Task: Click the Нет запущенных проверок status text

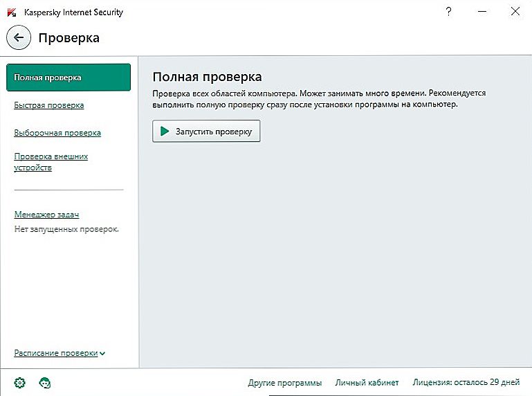Action: point(66,230)
